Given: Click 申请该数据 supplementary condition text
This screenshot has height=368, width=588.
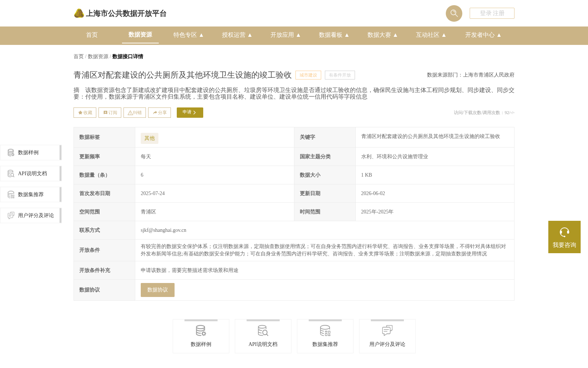Looking at the screenshot, I should (190, 270).
